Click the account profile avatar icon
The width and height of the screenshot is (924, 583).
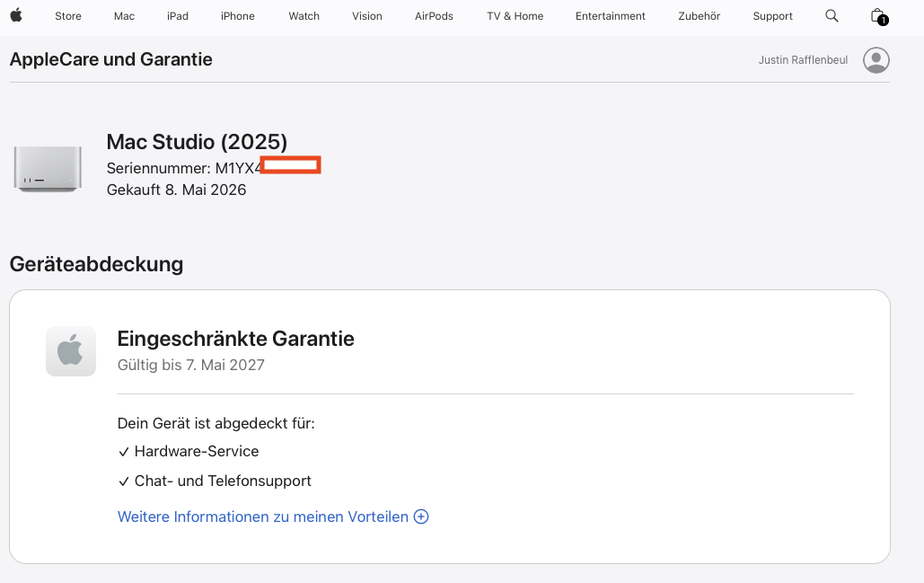tap(876, 60)
